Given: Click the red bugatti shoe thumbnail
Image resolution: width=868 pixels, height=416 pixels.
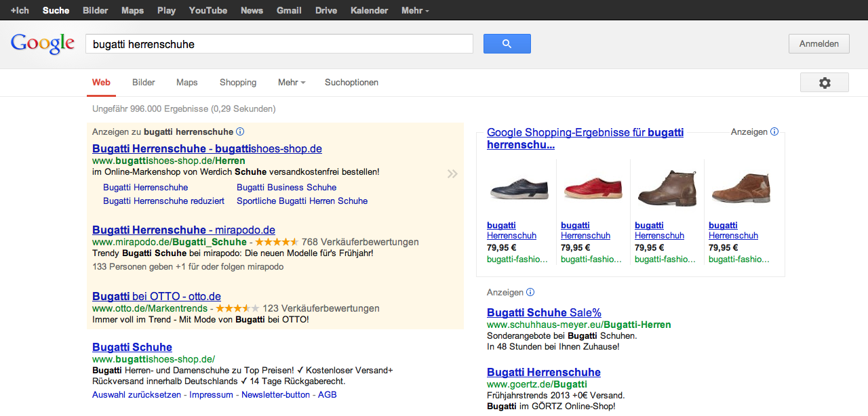Looking at the screenshot, I should point(593,189).
